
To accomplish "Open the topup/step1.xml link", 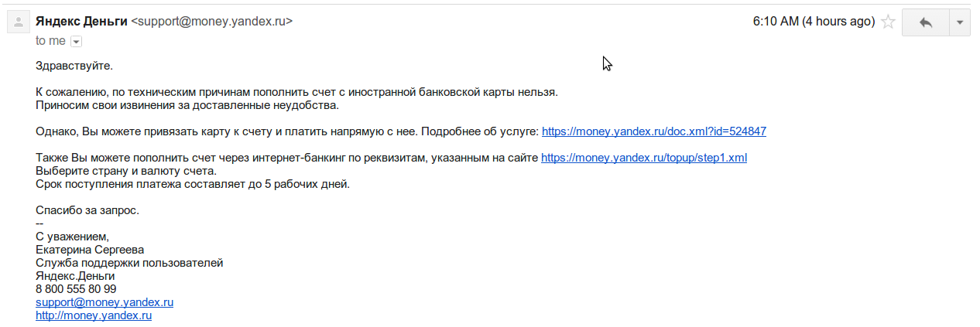I will click(x=643, y=158).
